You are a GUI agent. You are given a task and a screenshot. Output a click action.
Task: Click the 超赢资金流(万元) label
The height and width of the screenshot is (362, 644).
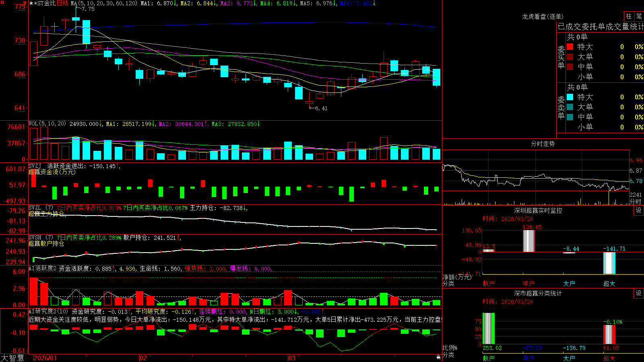pyautogui.click(x=52, y=172)
